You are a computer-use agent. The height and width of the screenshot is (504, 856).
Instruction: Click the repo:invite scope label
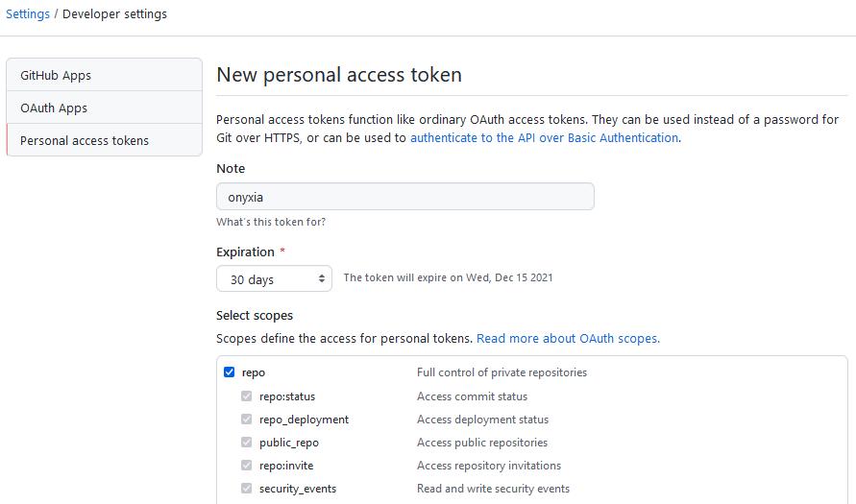(286, 466)
